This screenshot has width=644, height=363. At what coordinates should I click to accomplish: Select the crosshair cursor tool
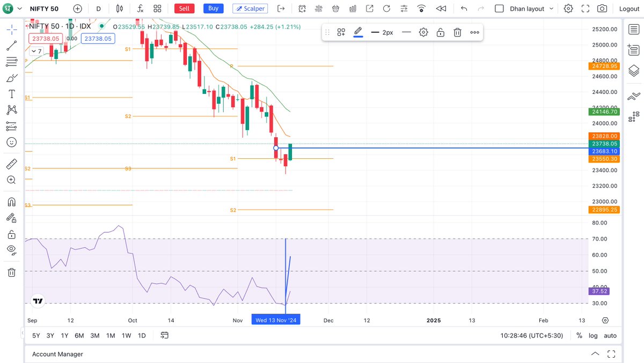[x=11, y=29]
